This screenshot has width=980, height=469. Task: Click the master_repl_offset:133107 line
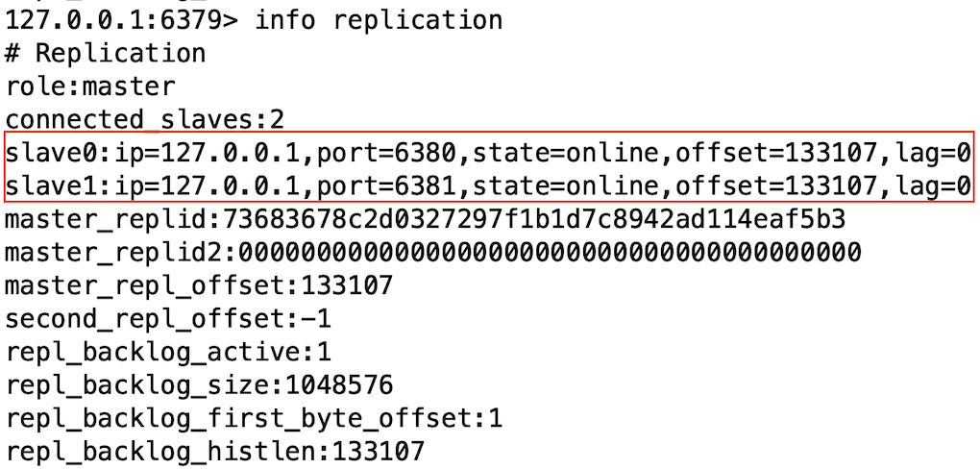[x=199, y=285]
